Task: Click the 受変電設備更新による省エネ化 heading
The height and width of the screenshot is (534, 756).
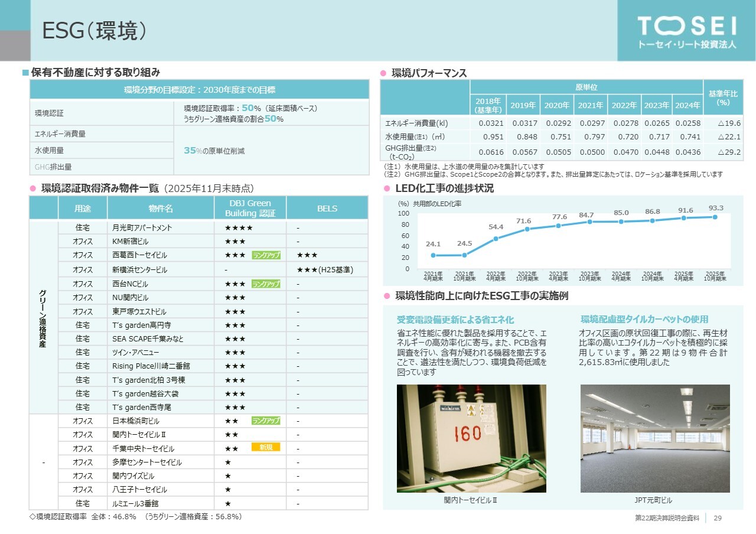Action: click(455, 320)
